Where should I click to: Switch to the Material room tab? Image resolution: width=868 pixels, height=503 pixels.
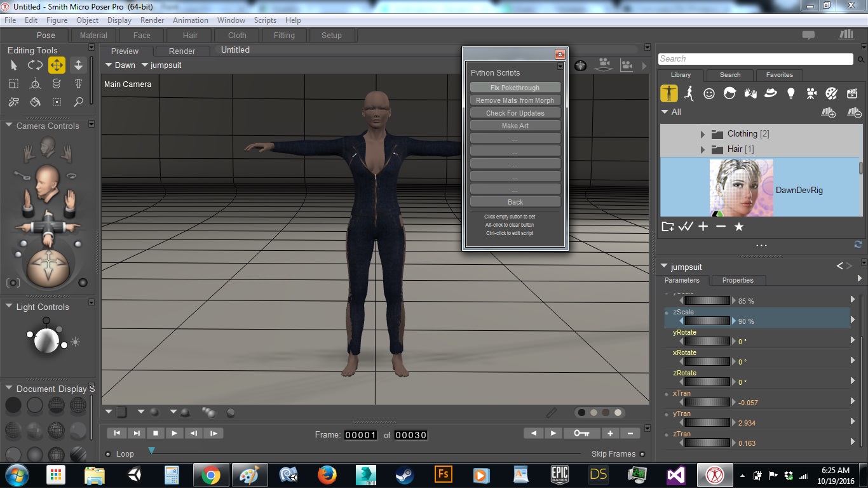coord(93,36)
